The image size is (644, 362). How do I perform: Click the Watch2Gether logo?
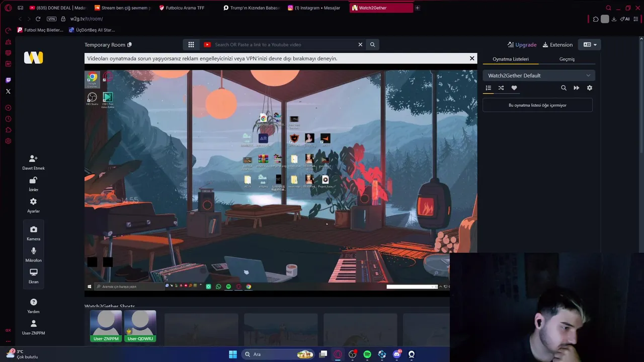click(33, 58)
